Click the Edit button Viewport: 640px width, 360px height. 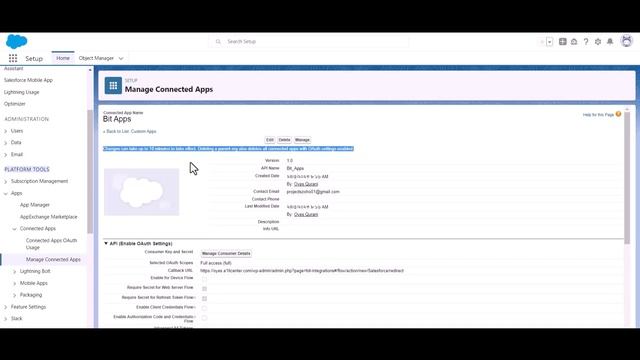pos(270,140)
